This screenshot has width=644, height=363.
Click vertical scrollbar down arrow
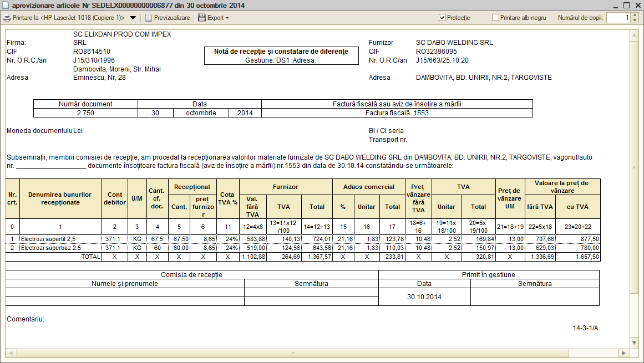(x=634, y=343)
